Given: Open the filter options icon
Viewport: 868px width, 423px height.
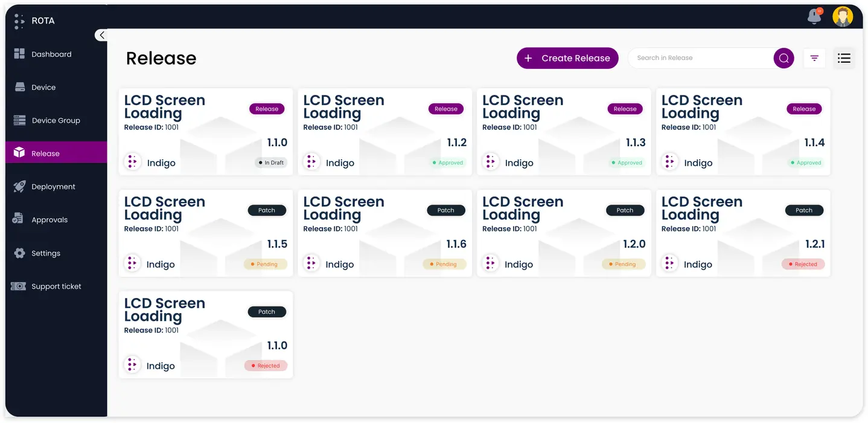Looking at the screenshot, I should click(x=814, y=58).
